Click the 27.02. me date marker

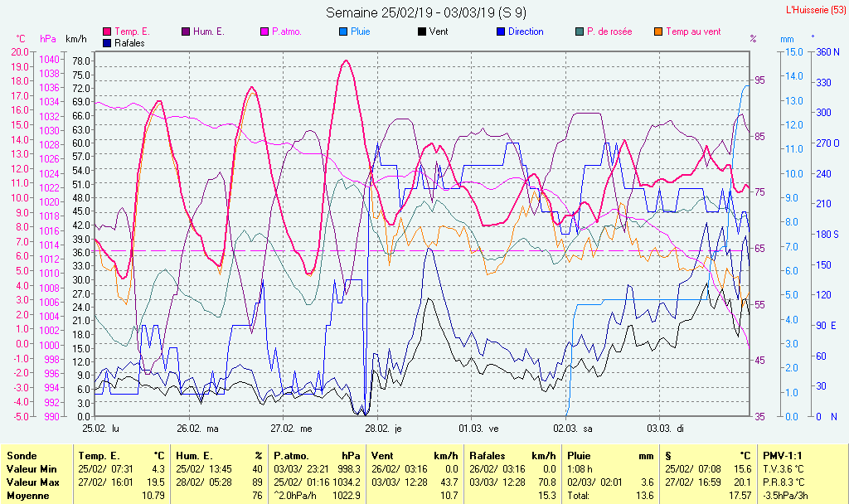(x=291, y=429)
